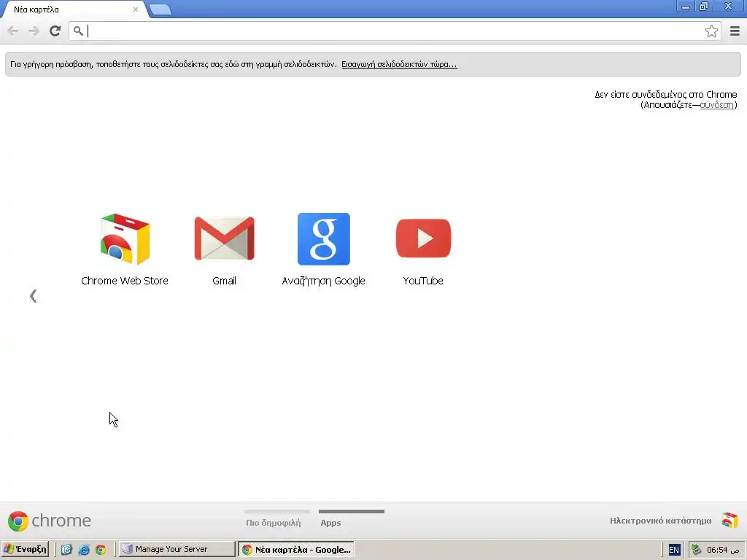Open the Chrome hamburger menu
Viewport: 747px width, 560px height.
pyautogui.click(x=735, y=31)
